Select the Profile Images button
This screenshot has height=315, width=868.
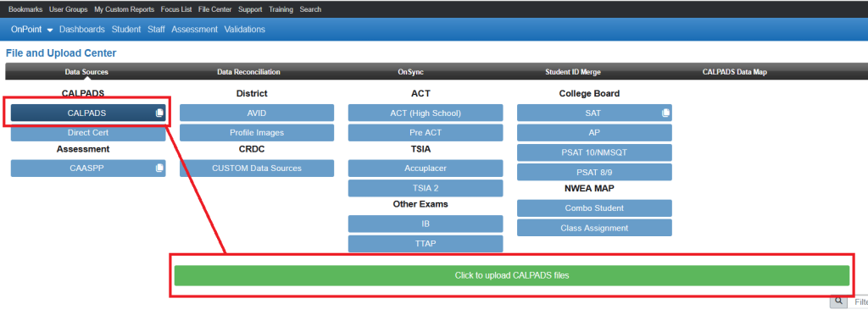point(257,133)
